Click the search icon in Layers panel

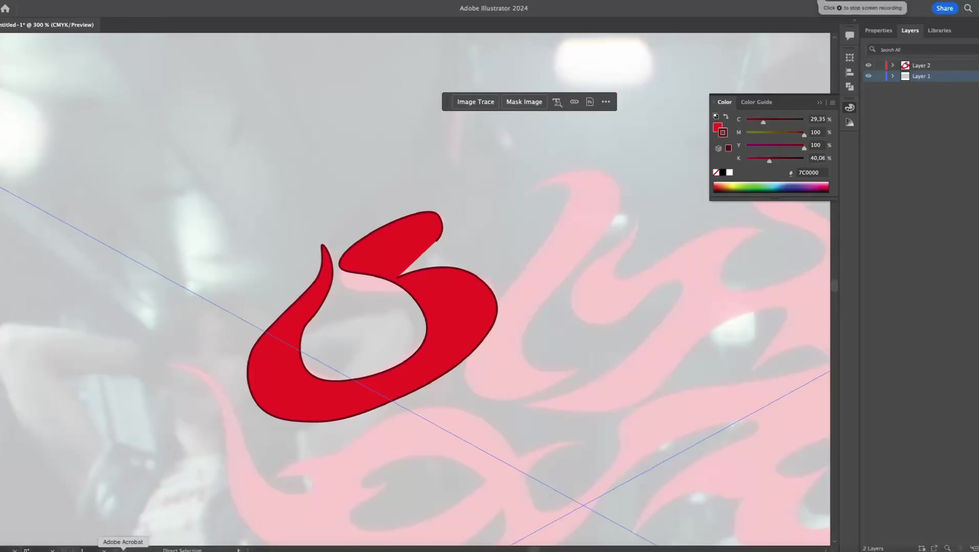click(x=872, y=49)
